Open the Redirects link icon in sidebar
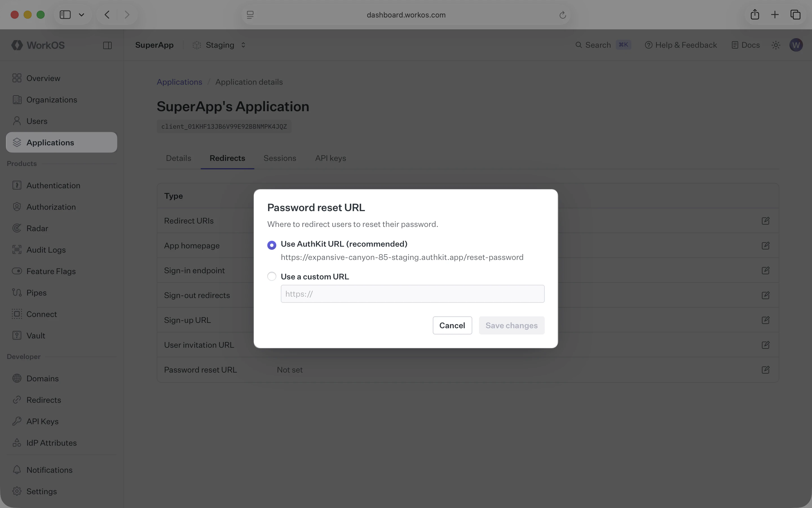 17,400
